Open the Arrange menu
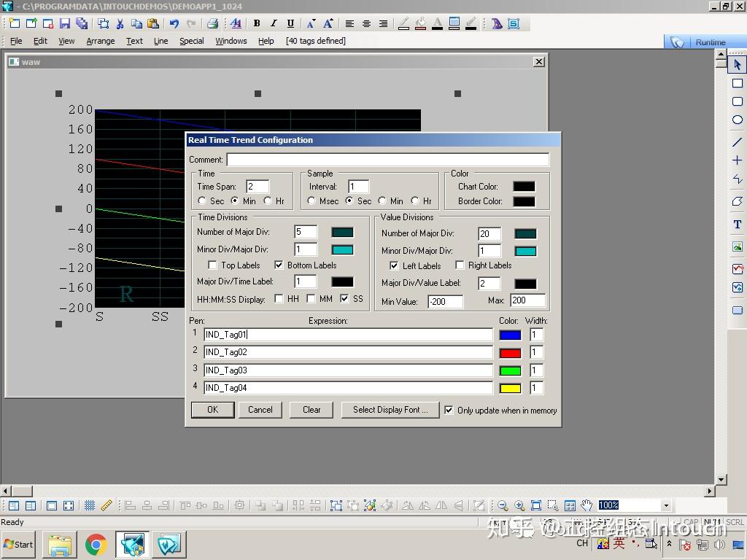Image resolution: width=747 pixels, height=560 pixels. pos(100,41)
